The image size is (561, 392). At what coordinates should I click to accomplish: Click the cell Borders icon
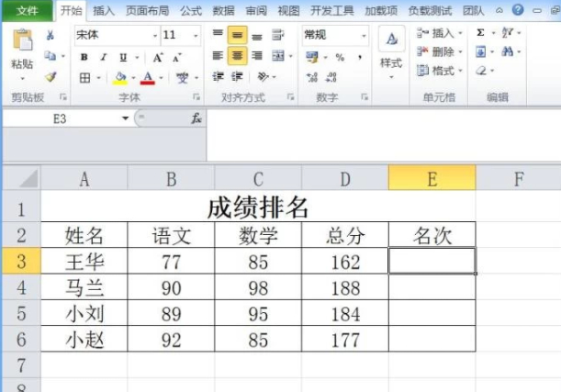click(84, 77)
